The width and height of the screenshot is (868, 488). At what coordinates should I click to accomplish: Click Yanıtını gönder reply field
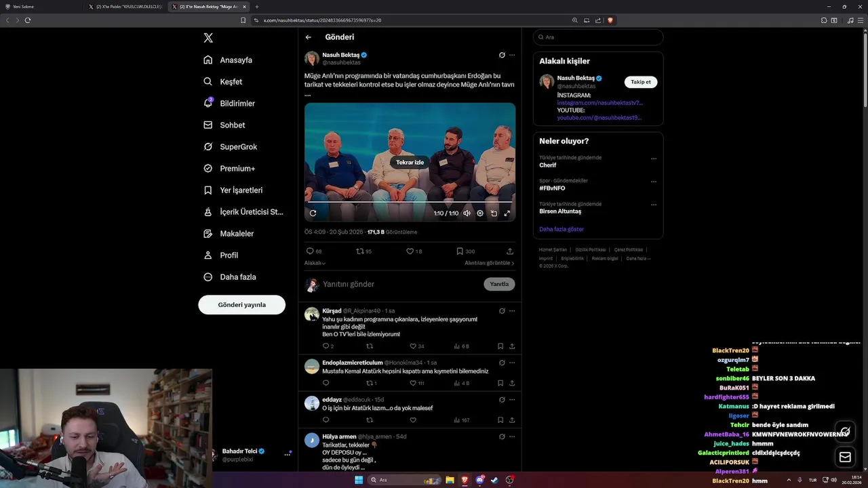click(400, 284)
